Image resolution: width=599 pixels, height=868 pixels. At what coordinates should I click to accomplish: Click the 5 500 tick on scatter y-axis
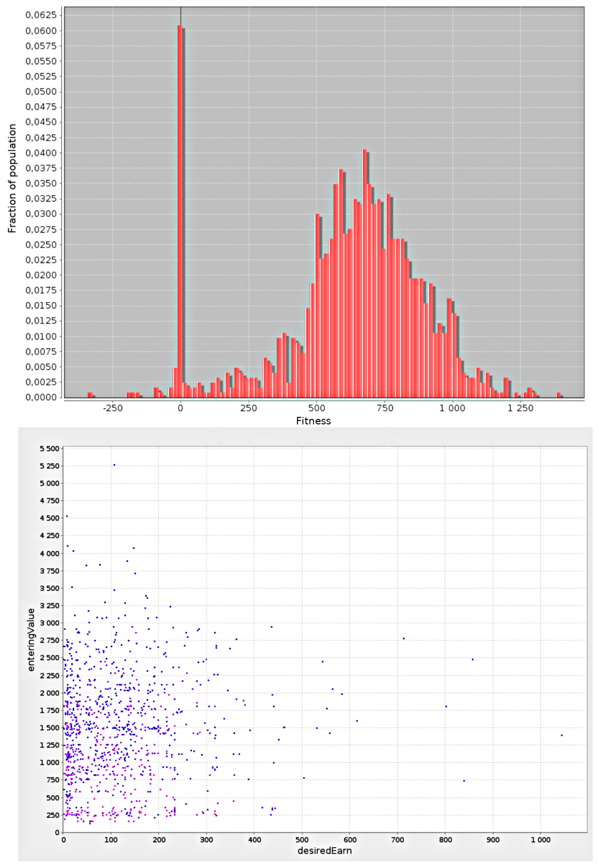[x=49, y=449]
